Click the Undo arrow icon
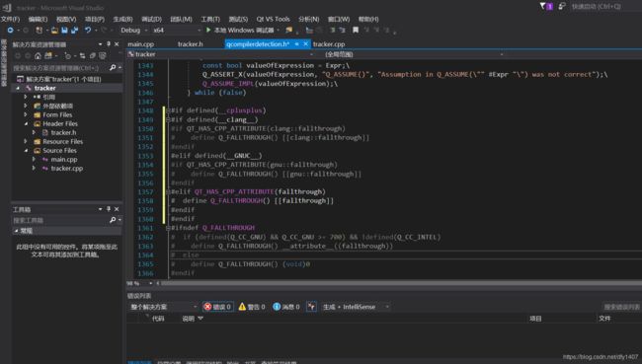642x364 pixels. pyautogui.click(x=88, y=31)
